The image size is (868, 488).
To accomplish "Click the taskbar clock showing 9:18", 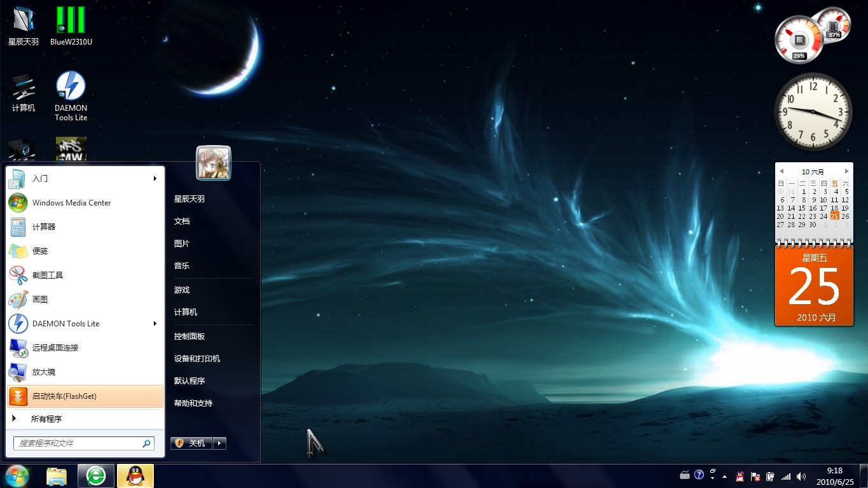I will point(834,476).
